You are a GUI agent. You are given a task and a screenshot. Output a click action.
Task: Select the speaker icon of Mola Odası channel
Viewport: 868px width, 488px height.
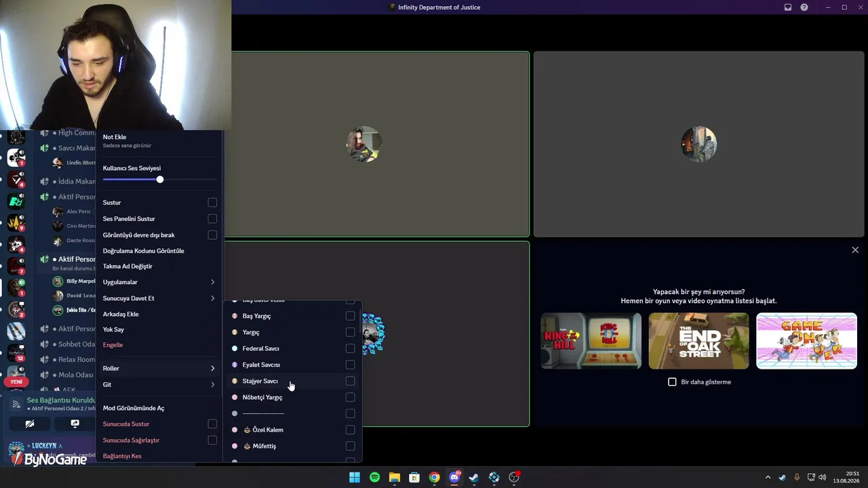click(45, 375)
